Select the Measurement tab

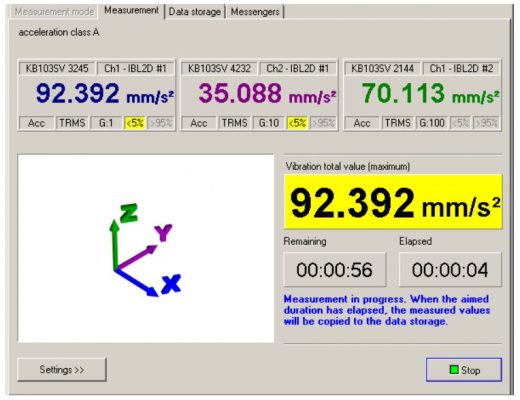[131, 11]
